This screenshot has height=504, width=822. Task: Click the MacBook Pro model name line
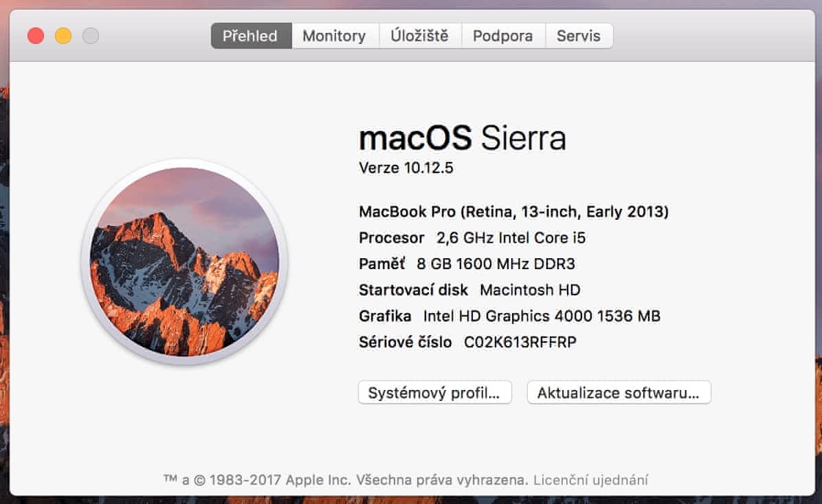point(513,211)
